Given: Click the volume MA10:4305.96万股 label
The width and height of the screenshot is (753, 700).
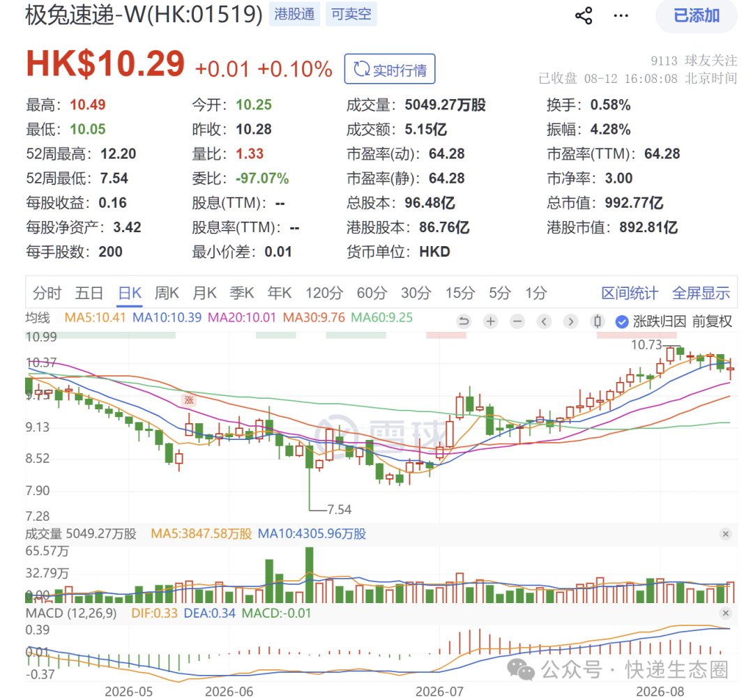Looking at the screenshot, I should click(312, 534).
